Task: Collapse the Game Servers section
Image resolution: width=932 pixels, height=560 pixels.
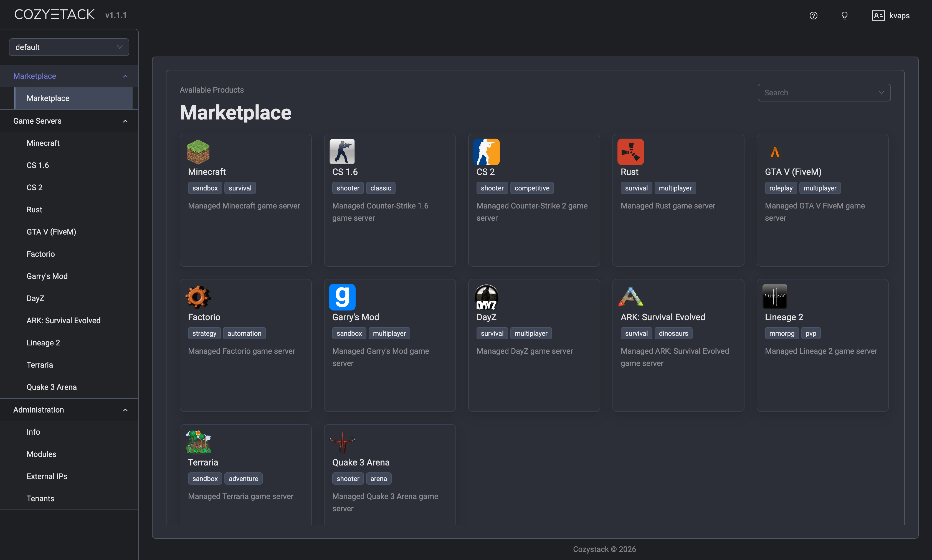Action: [x=125, y=121]
